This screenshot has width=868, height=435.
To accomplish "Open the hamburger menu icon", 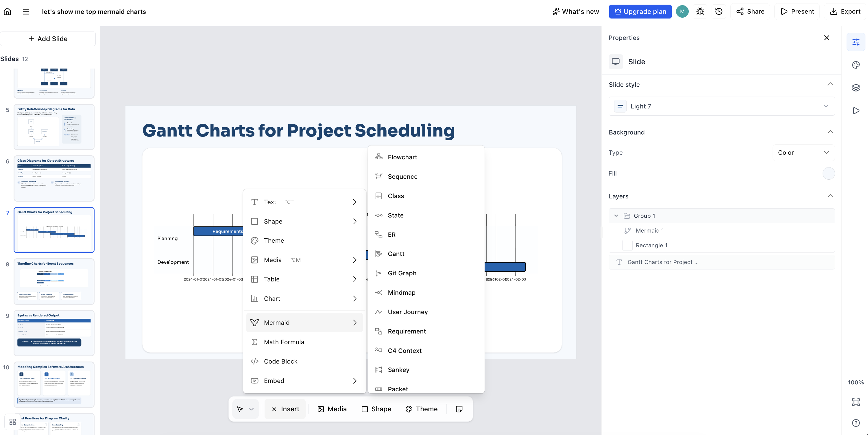I will pos(26,12).
